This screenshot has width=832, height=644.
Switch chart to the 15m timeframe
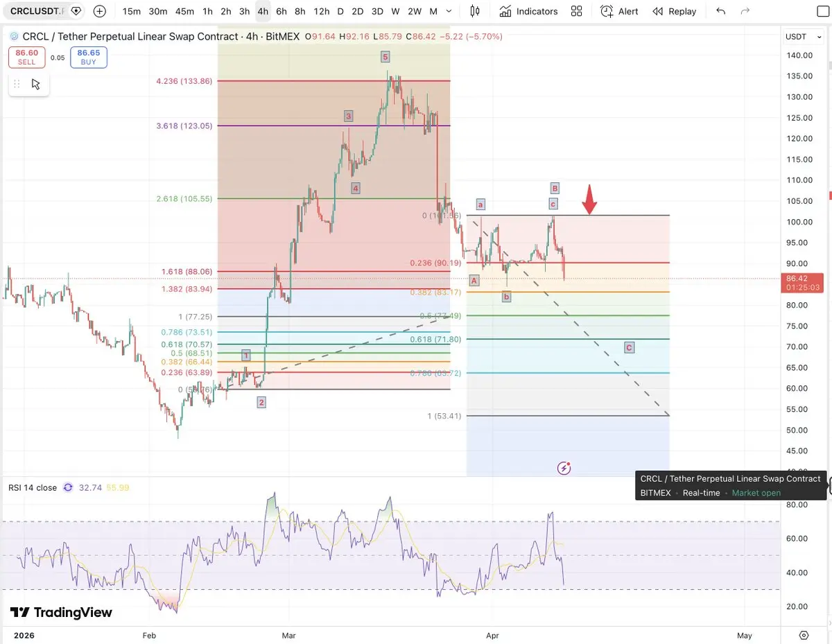tap(131, 11)
